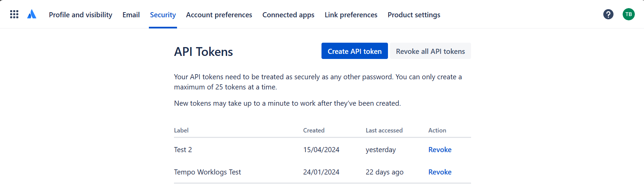The image size is (644, 186).
Task: Open the app switcher grid icon
Action: pos(14,14)
